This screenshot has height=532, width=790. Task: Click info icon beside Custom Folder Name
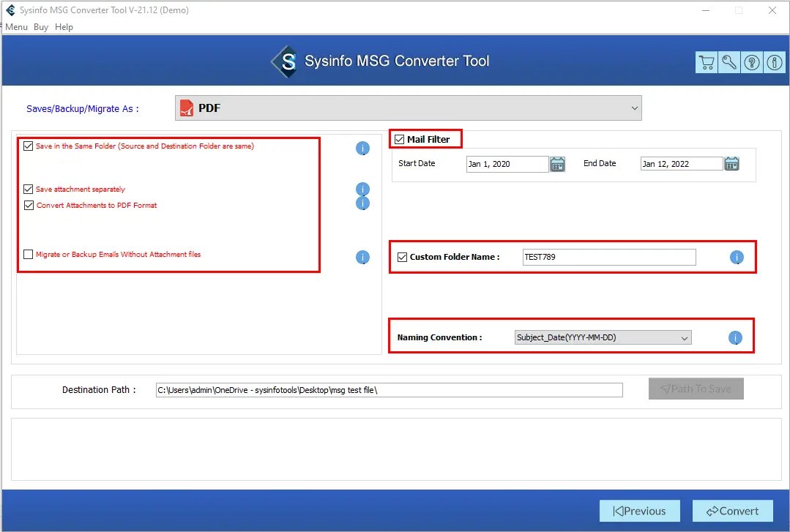(737, 258)
